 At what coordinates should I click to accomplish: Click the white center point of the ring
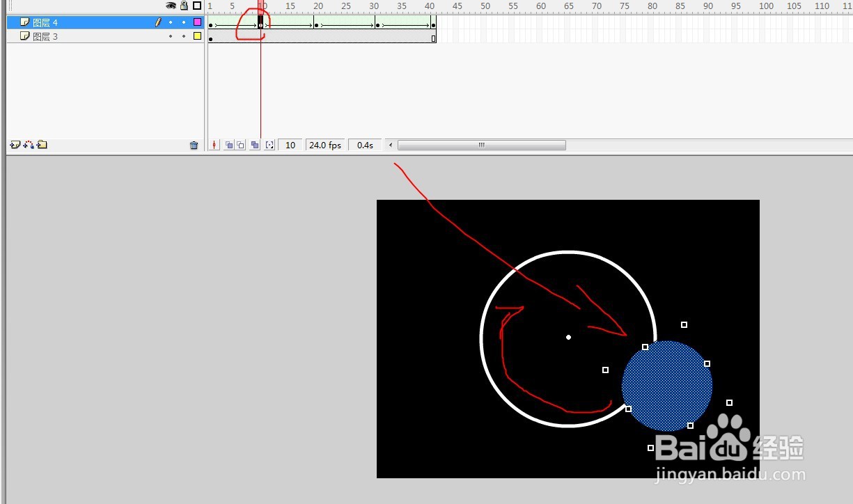point(568,338)
